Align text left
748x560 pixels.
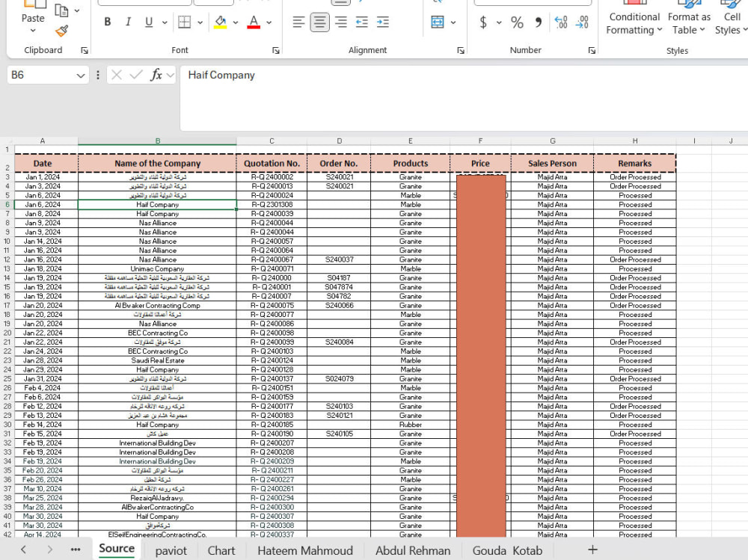[298, 22]
